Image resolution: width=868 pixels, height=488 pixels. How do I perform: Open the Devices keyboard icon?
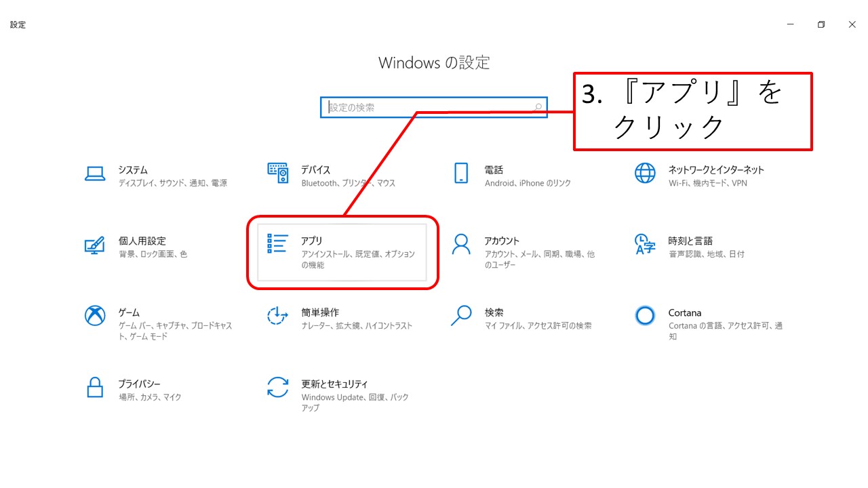[278, 174]
